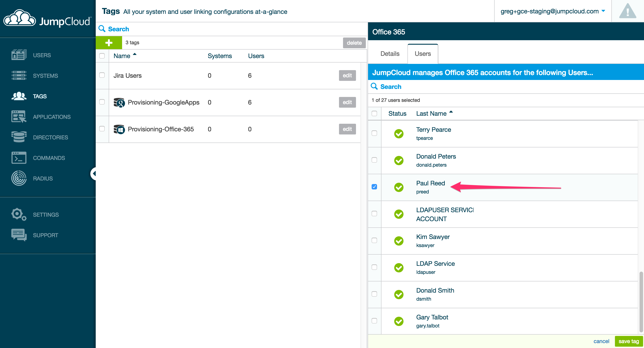The width and height of the screenshot is (644, 348).
Task: Add a new tag with plus button
Action: [109, 43]
